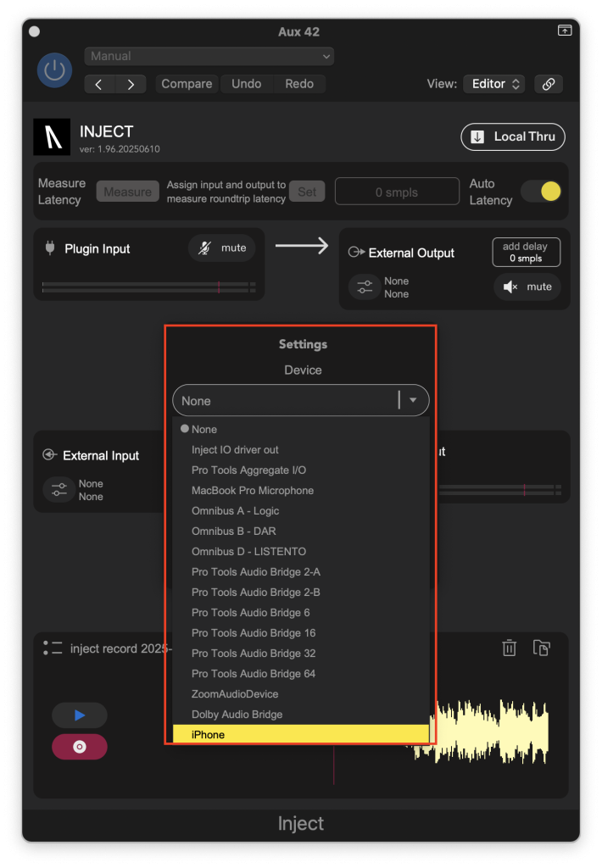Click window expand icon in title bar

565,31
